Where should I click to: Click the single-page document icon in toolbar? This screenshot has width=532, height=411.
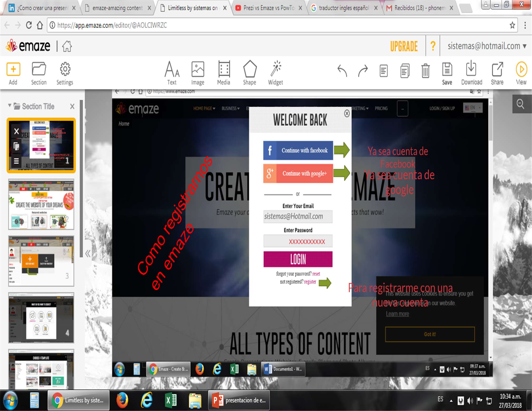tap(383, 71)
